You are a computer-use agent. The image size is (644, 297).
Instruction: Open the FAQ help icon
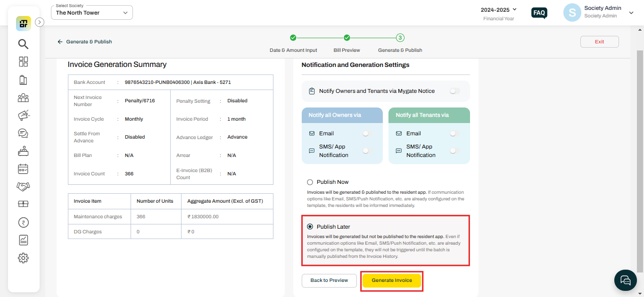[x=539, y=13]
